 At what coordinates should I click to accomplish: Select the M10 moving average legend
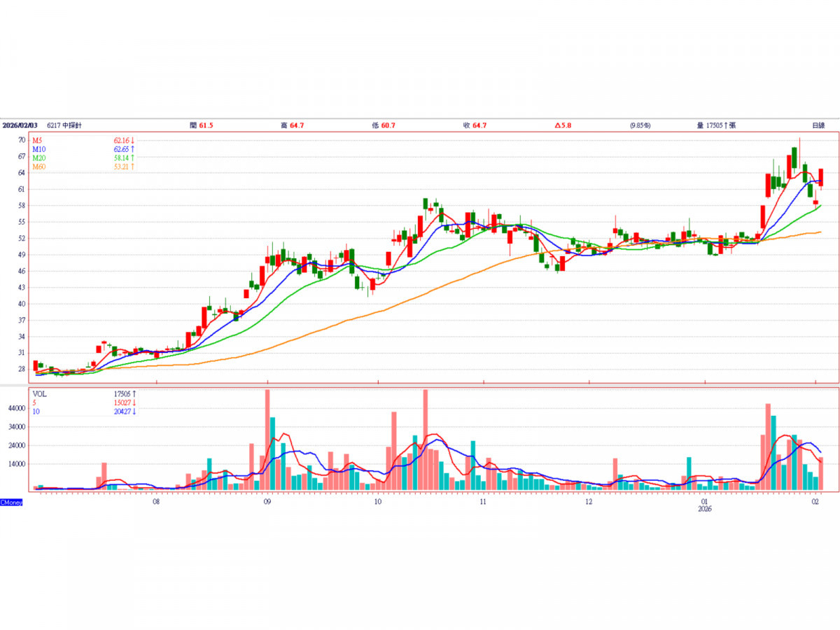38,149
